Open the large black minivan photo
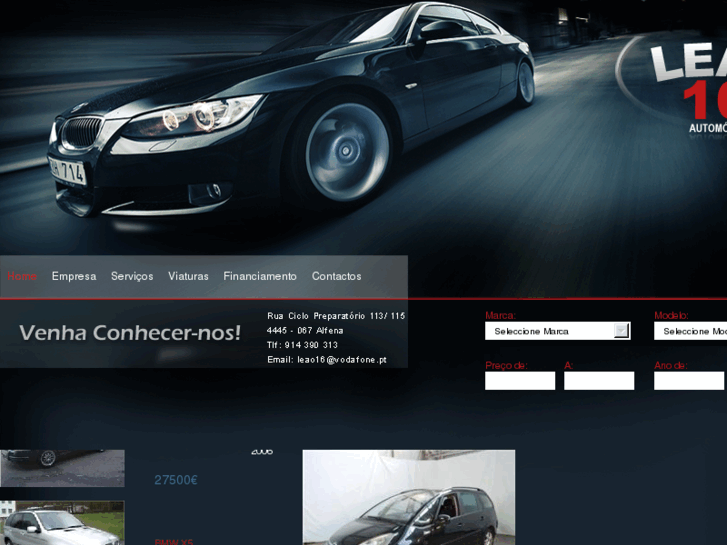 pos(409,497)
